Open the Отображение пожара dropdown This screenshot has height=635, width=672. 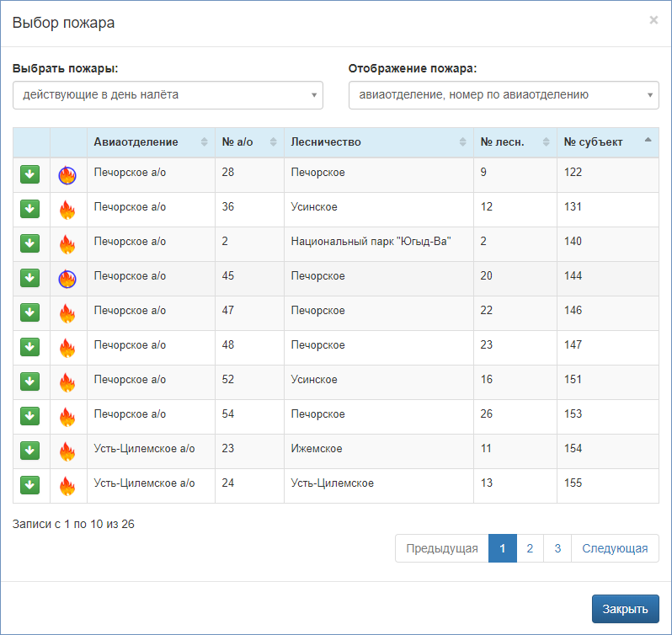click(504, 95)
